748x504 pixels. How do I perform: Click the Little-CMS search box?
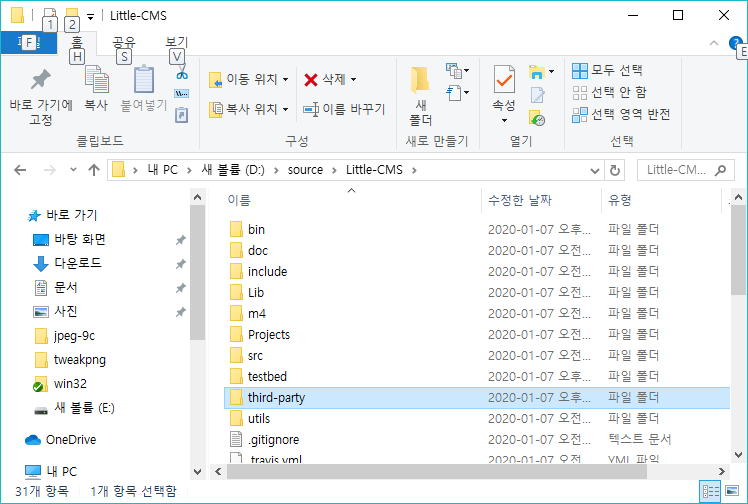pos(686,170)
